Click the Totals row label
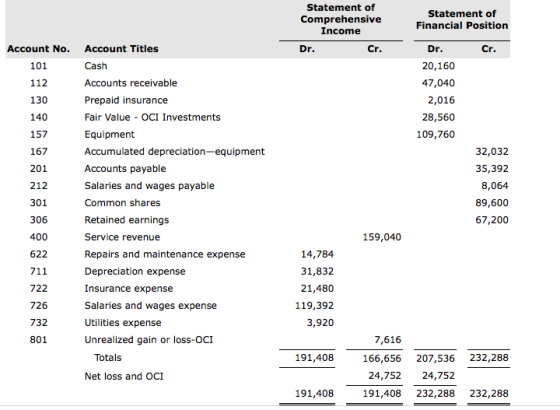The height and width of the screenshot is (410, 560). pyautogui.click(x=108, y=358)
